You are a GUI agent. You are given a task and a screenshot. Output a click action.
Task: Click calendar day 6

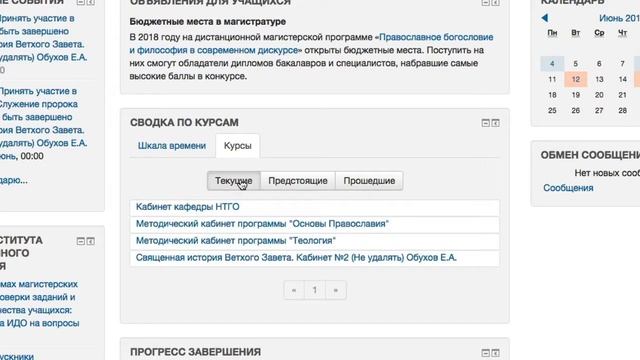pyautogui.click(x=599, y=64)
